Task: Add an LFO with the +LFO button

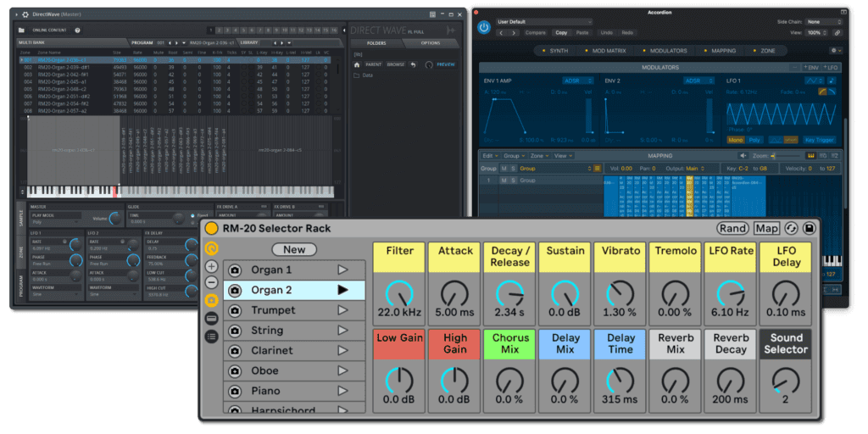Action: click(x=830, y=67)
